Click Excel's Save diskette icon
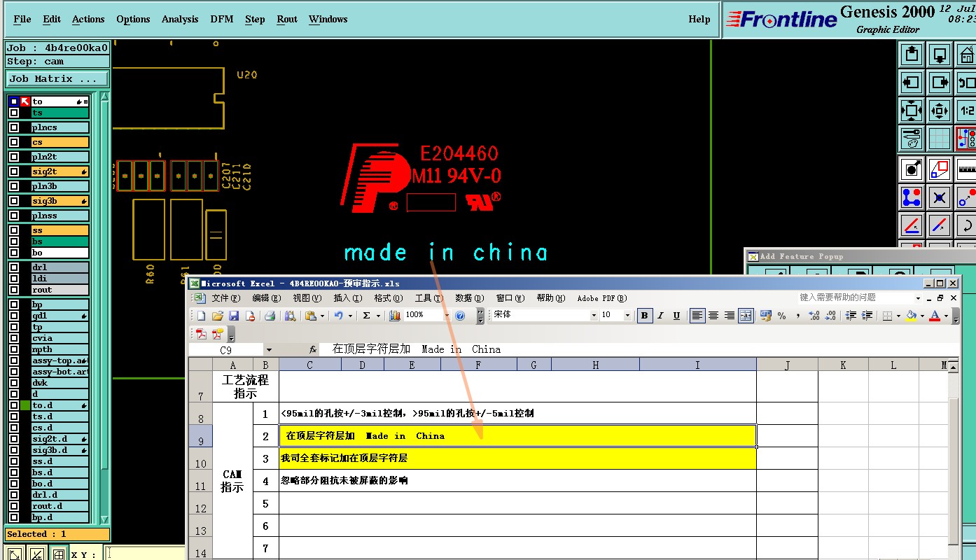 pyautogui.click(x=234, y=316)
